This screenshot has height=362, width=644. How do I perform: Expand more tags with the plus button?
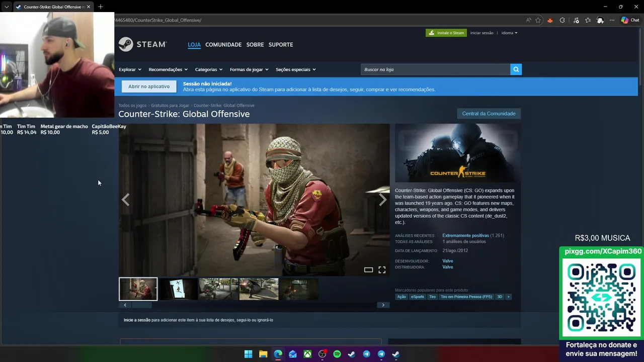click(508, 297)
